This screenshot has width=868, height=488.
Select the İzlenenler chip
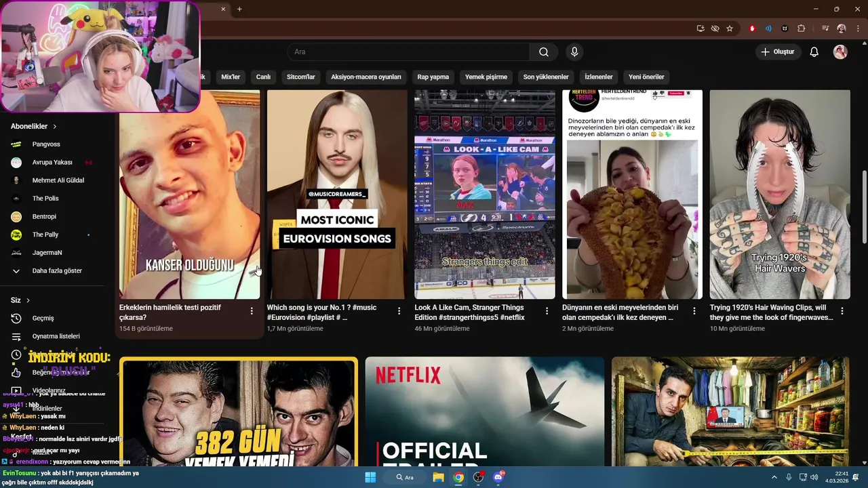coord(599,77)
